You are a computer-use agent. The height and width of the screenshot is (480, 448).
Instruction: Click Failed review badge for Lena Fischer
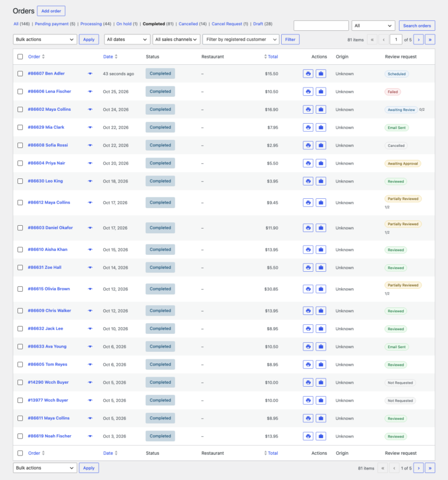point(393,92)
